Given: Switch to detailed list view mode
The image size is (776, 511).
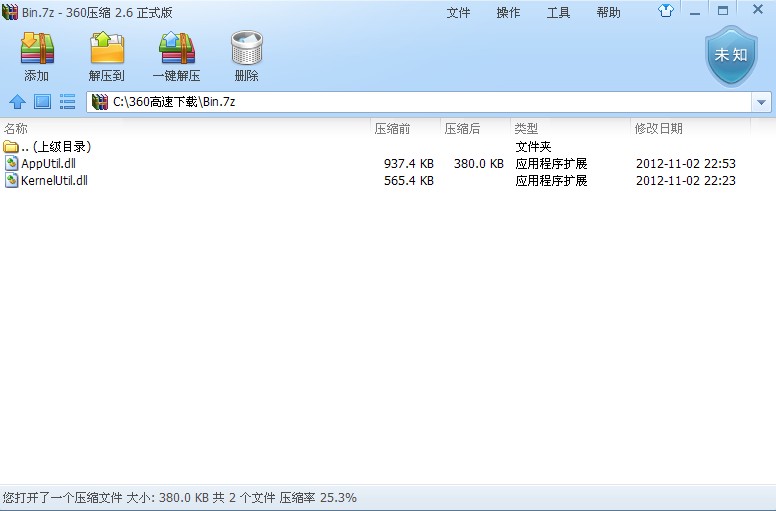Looking at the screenshot, I should click(x=67, y=102).
